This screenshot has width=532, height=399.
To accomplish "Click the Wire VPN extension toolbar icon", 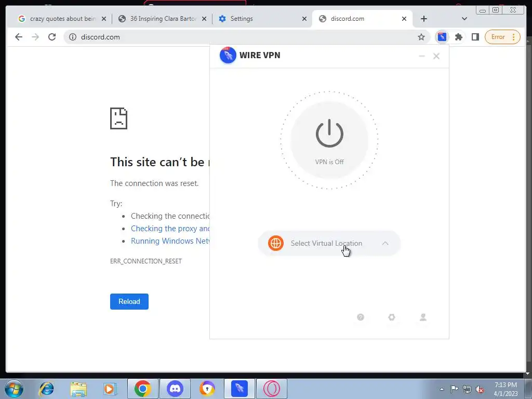I will pyautogui.click(x=442, y=37).
